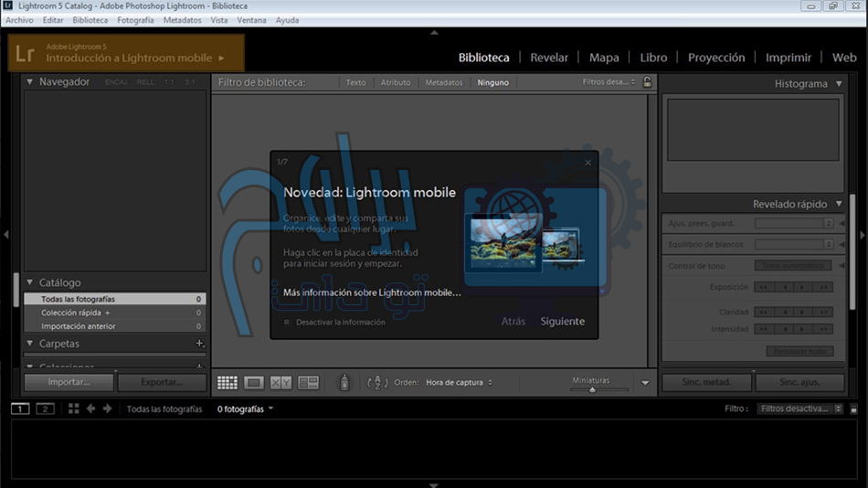This screenshot has height=488, width=868.
Task: Switch to Loupe view
Action: tap(254, 383)
